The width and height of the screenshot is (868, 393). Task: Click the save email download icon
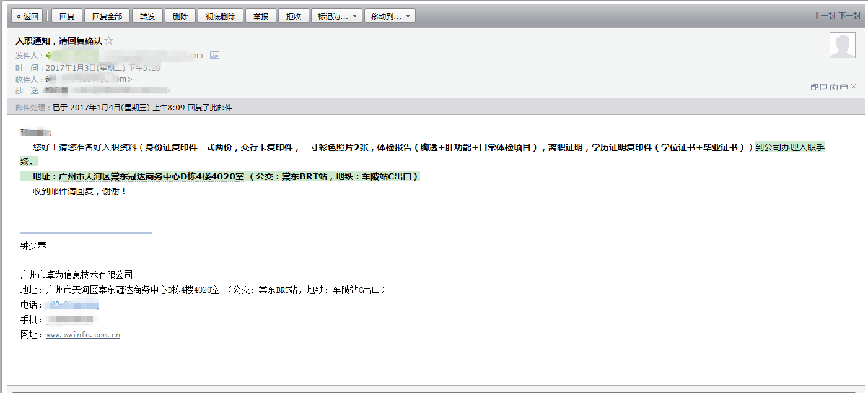coord(834,87)
